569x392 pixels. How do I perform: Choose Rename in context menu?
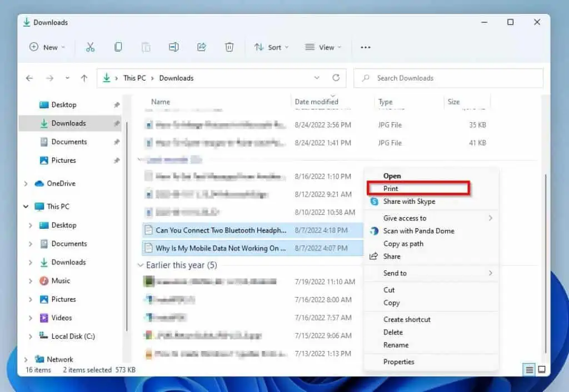click(396, 345)
